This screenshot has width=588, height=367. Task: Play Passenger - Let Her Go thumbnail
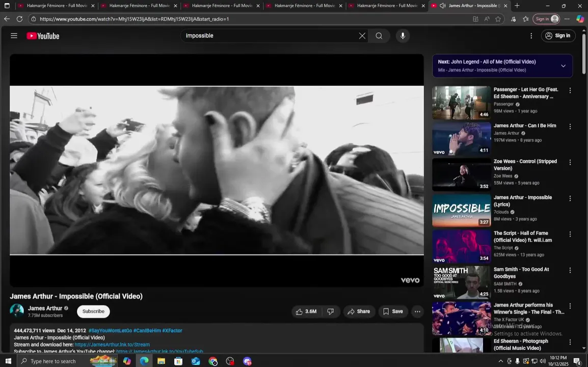pos(461,103)
